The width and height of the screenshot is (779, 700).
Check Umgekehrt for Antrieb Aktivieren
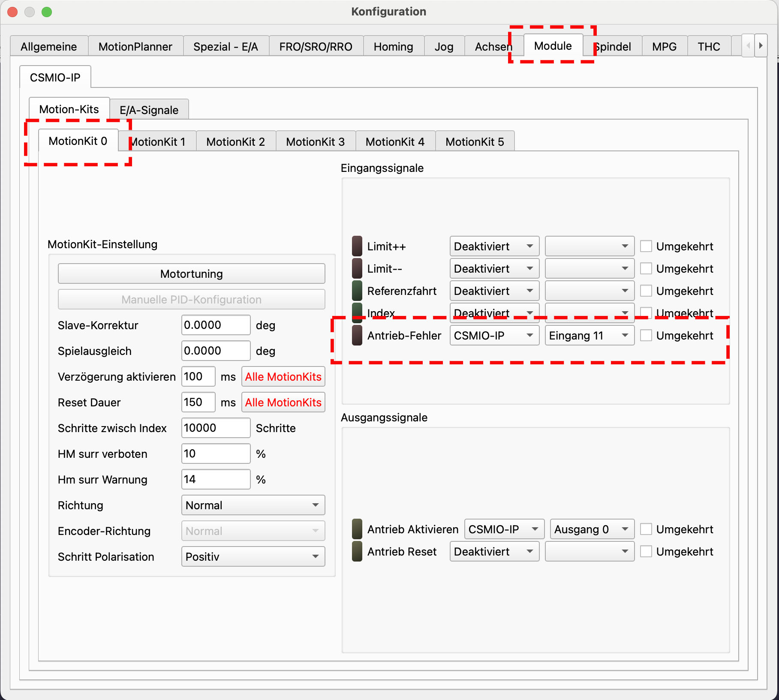click(x=646, y=529)
